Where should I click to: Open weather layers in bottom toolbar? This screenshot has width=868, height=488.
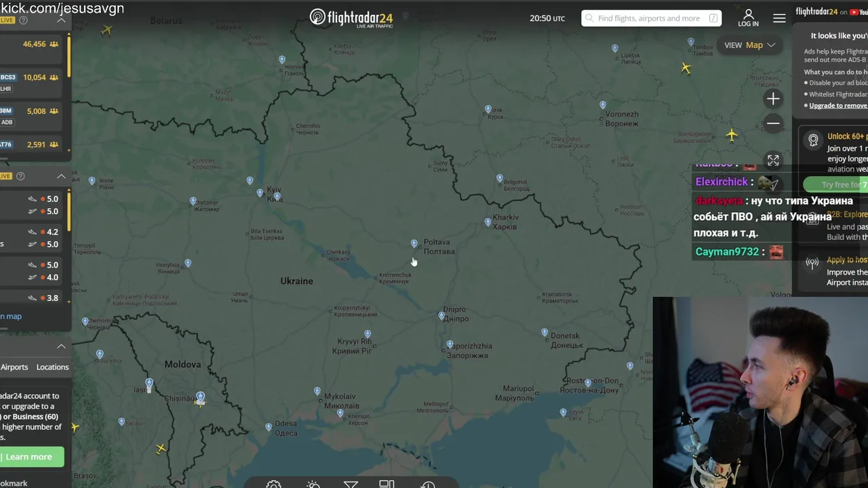(x=313, y=484)
